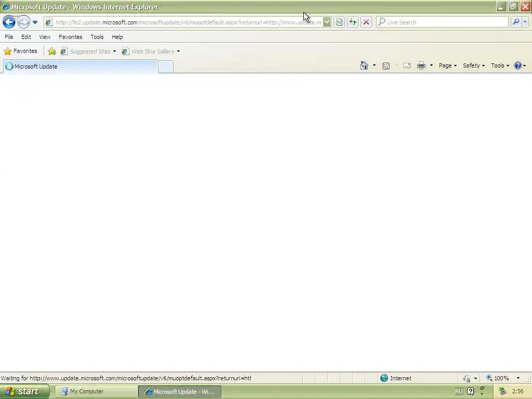Image resolution: width=532 pixels, height=399 pixels.
Task: Click the Internet security zone indicator
Action: pyautogui.click(x=396, y=378)
